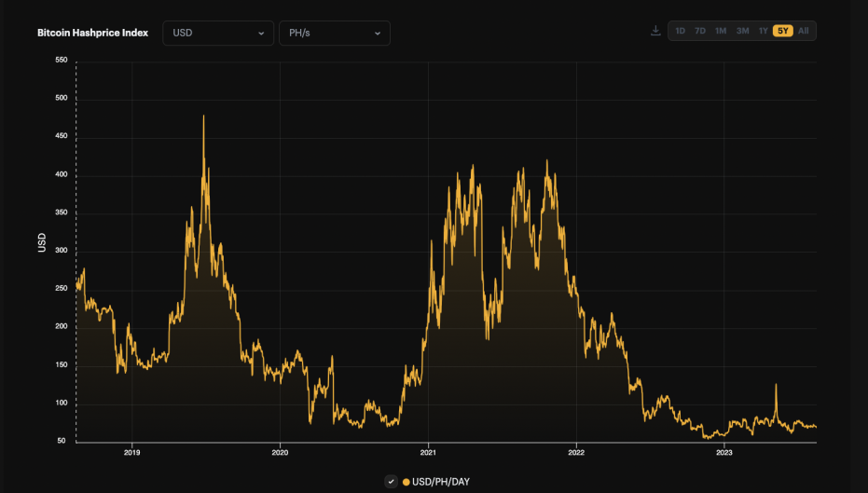Click the yellow USD/PH/DAY legend dot
This screenshot has width=868, height=493.
[406, 482]
